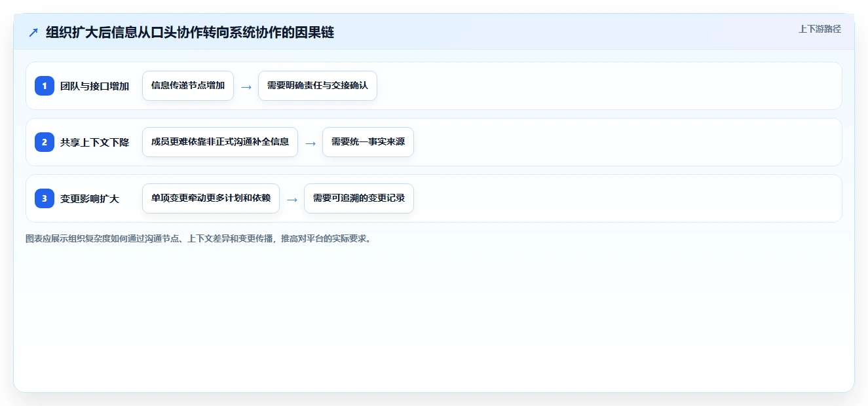Select the 团队与接口增加 row label
This screenshot has height=406, width=868.
tap(95, 86)
